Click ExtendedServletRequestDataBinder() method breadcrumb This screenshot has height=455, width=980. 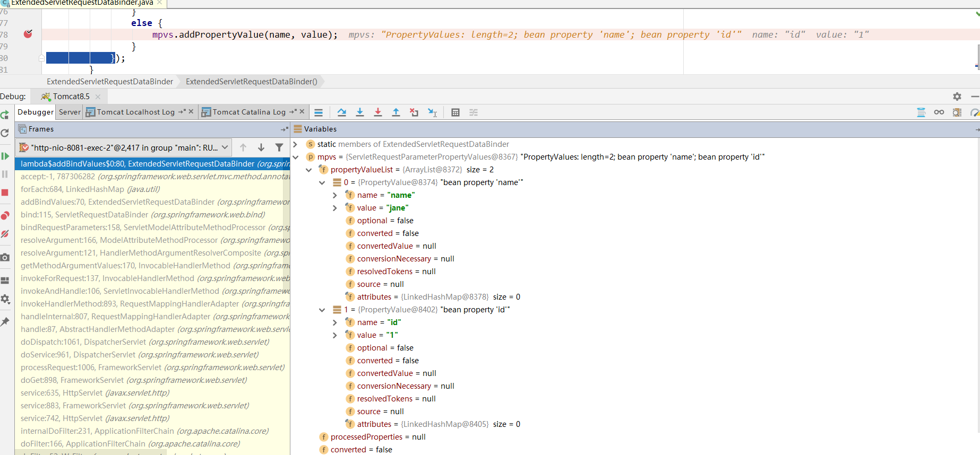point(252,82)
